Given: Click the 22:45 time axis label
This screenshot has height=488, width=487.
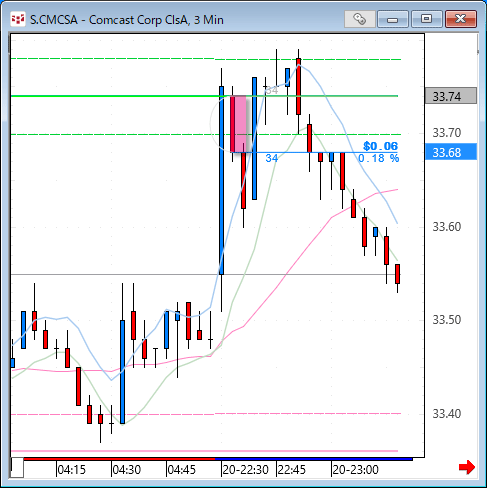Looking at the screenshot, I should 291,470.
